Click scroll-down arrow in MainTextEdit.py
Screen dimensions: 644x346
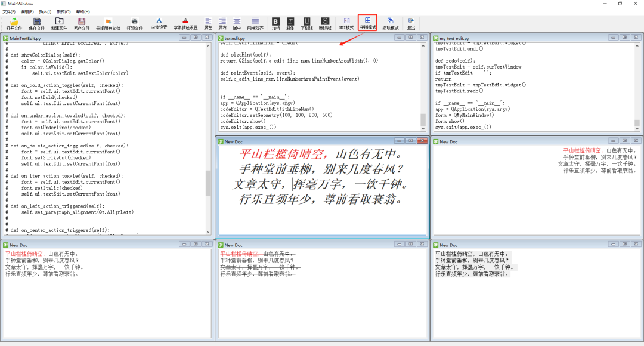tap(208, 232)
